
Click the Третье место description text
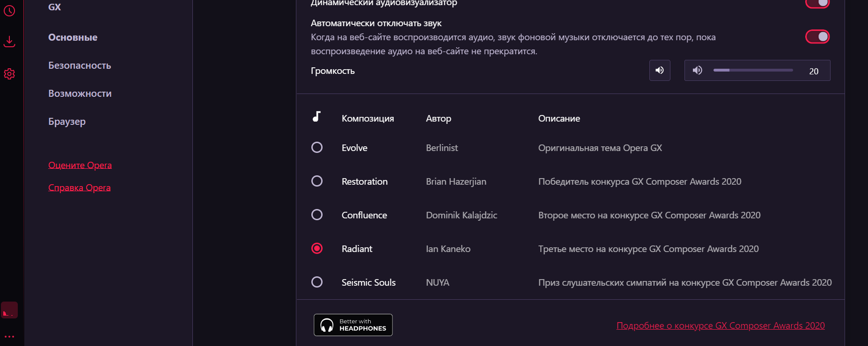(648, 249)
